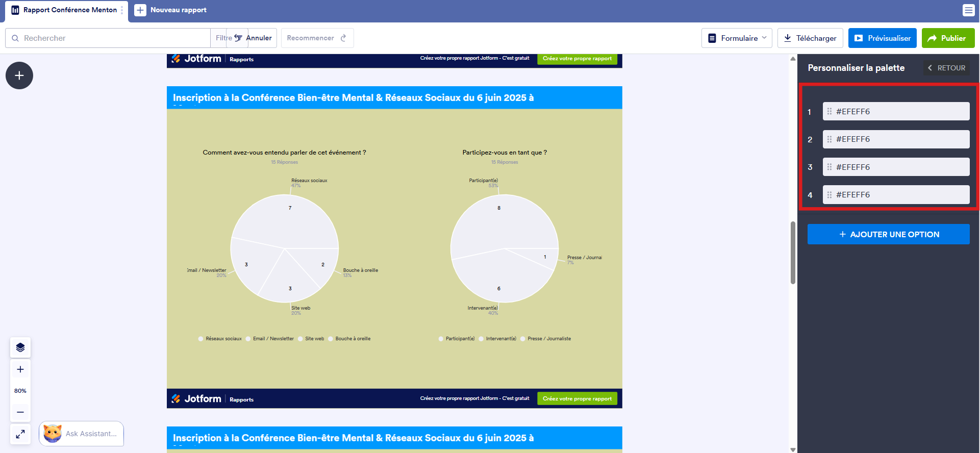Click the bottom Créez votre propre rapport button
Screen dimensions: 980x453
(x=577, y=398)
